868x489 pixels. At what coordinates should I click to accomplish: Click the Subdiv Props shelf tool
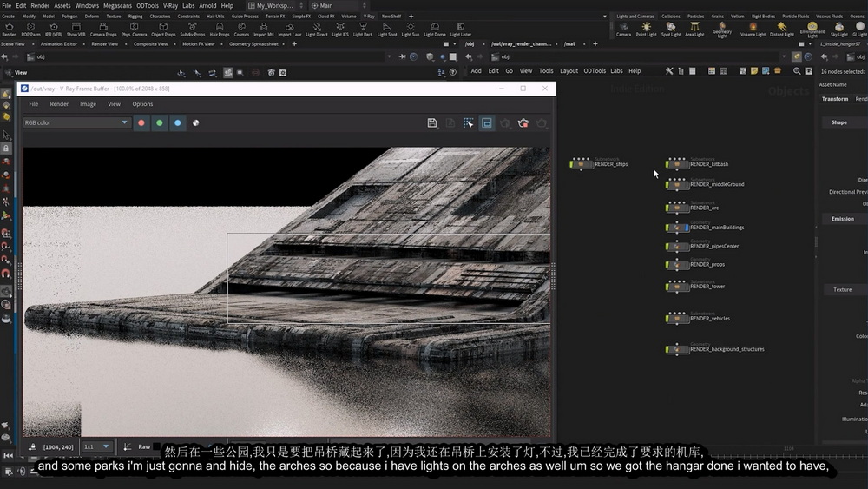[x=192, y=30]
